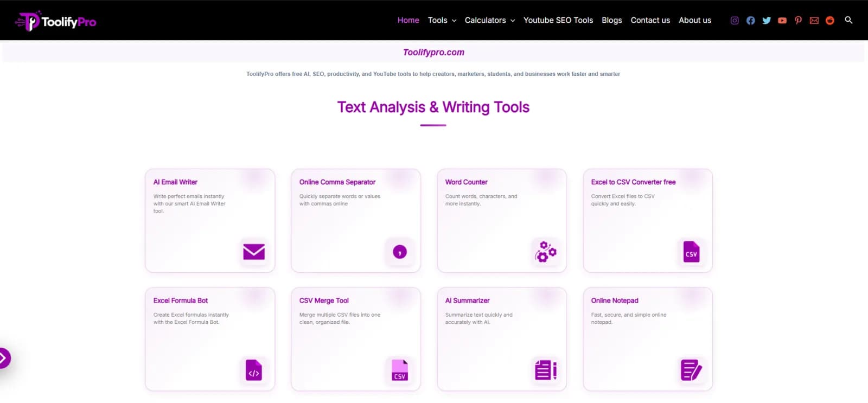Open the Reddit social icon
This screenshot has width=868, height=403.
click(829, 21)
